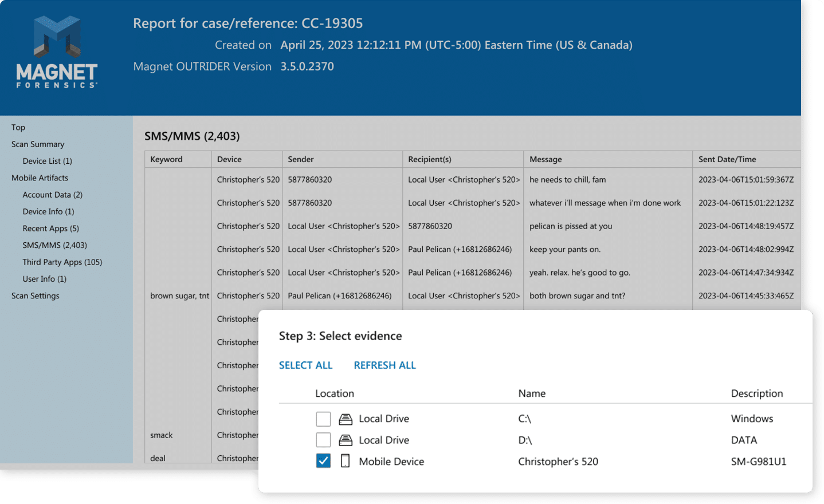Click REFRESH ALL in Step 3
This screenshot has height=504, width=824.
(x=384, y=365)
